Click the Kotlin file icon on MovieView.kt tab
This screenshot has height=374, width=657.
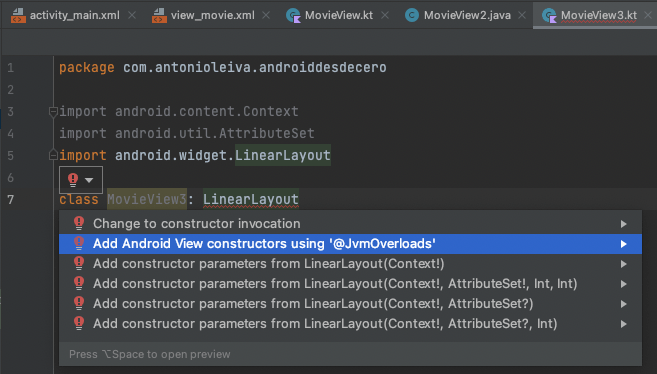(x=293, y=15)
